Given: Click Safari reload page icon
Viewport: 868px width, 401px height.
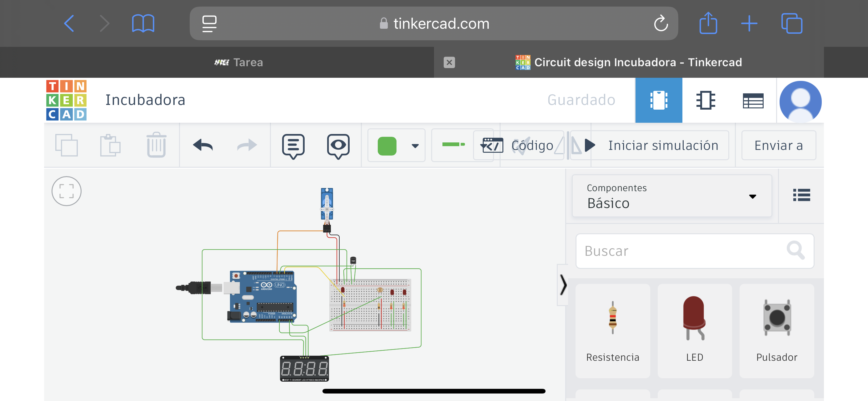Looking at the screenshot, I should coord(661,23).
